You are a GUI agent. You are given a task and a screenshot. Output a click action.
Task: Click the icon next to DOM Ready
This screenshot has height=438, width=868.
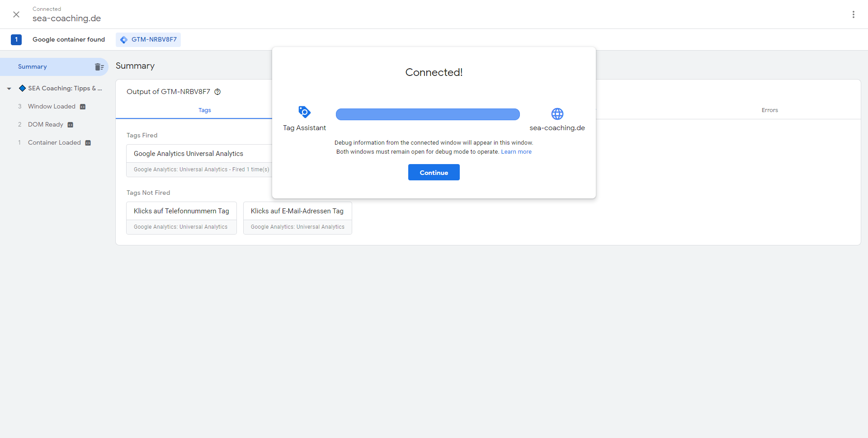[x=71, y=125]
